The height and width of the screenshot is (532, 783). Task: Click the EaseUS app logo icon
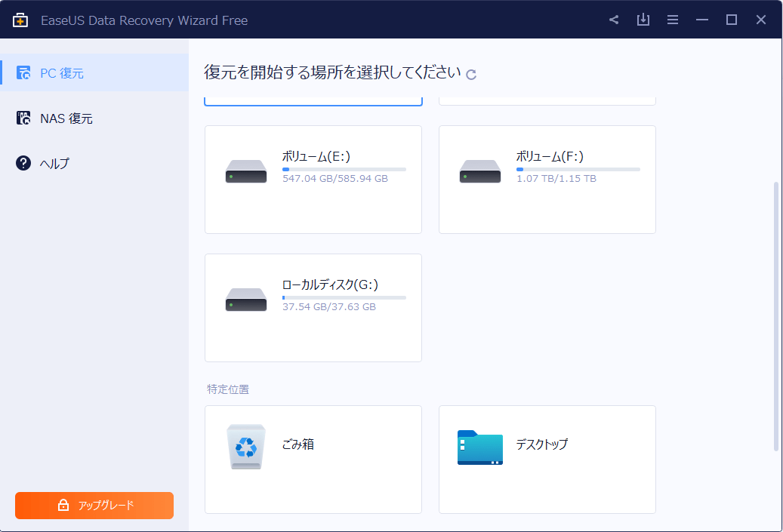click(20, 20)
